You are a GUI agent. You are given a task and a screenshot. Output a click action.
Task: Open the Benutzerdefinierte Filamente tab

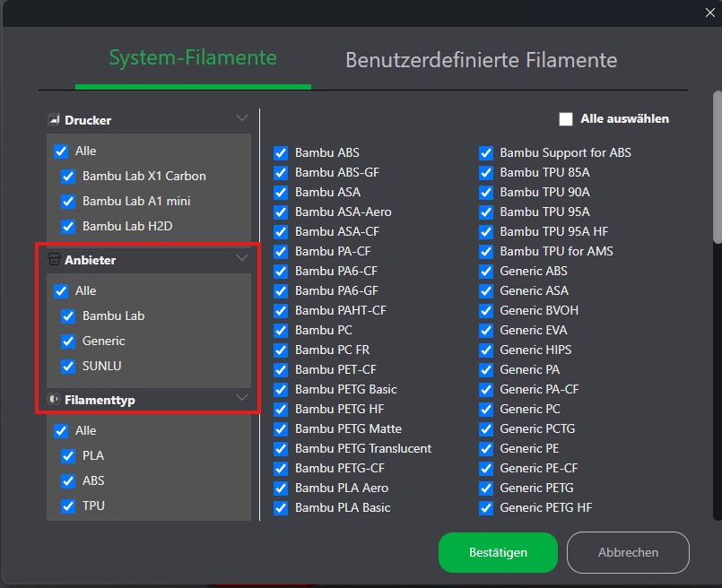pos(481,60)
